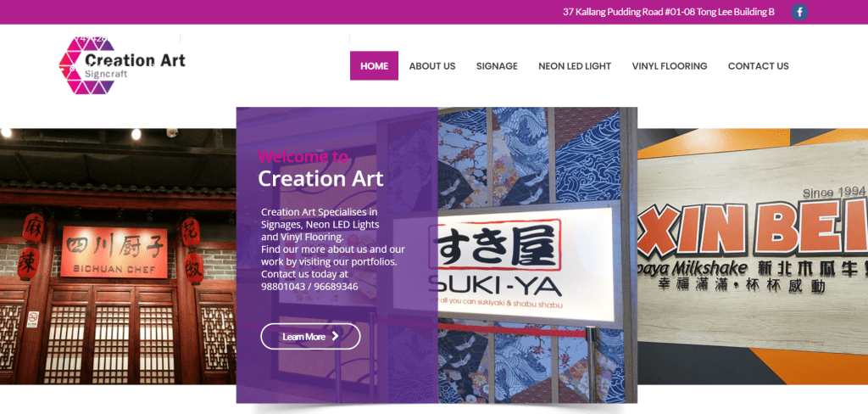Open the HOME menu item
The height and width of the screenshot is (414, 868).
(374, 66)
